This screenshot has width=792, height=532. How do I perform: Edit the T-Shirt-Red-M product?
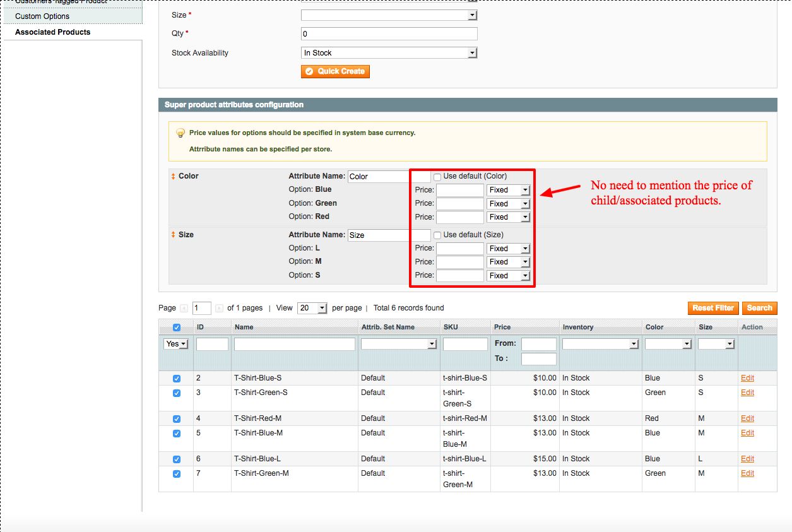(747, 418)
